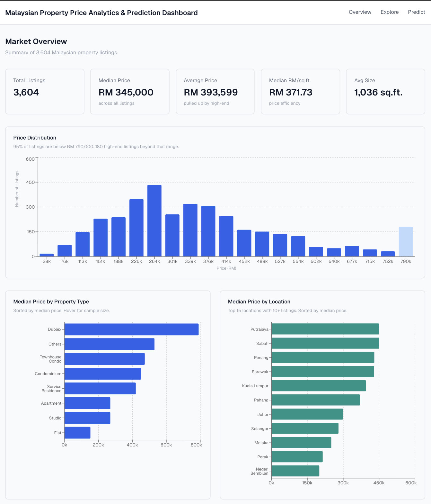Click the Others property type bar
431x504 pixels.
point(110,344)
